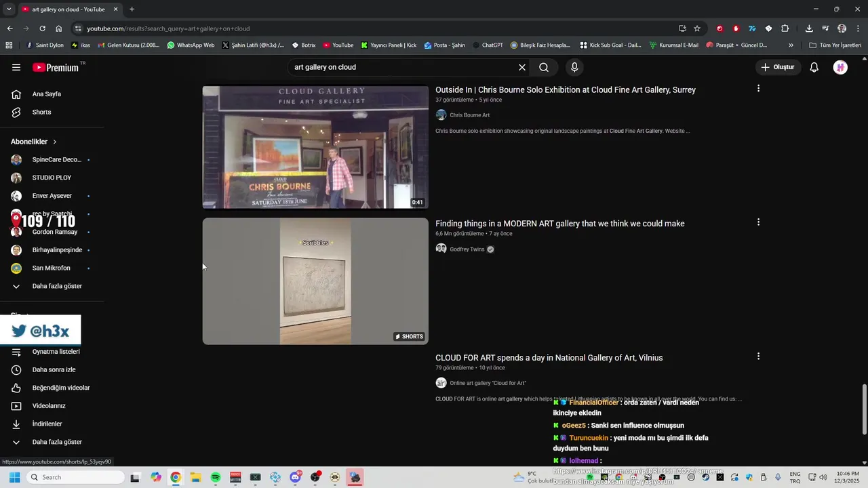Viewport: 868px width, 488px height.
Task: Open WhatsApp Web bookmark
Action: click(191, 45)
